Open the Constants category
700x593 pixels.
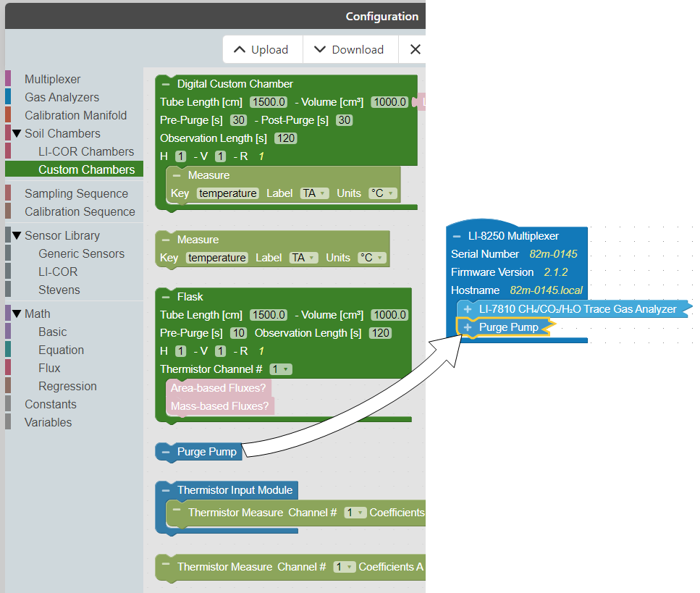51,404
